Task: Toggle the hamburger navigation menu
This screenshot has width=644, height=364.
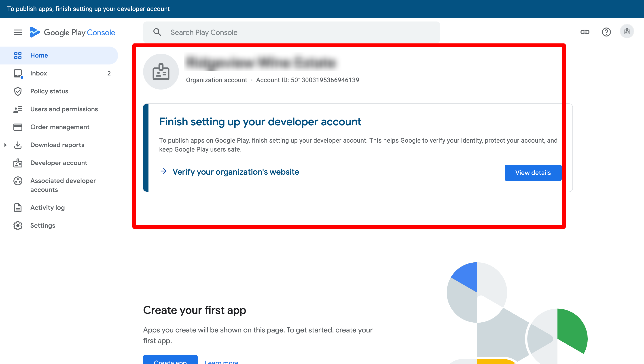Action: [18, 32]
